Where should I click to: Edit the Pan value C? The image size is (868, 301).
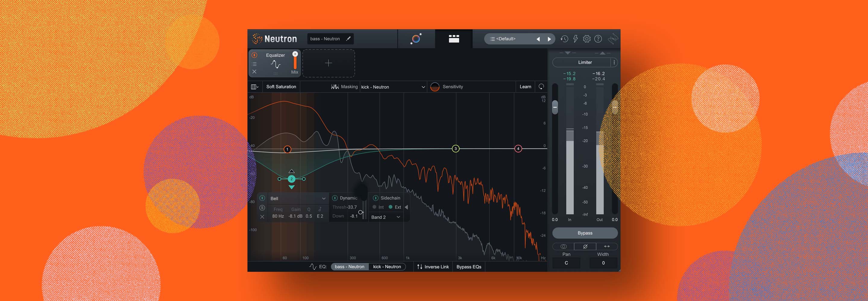pyautogui.click(x=566, y=263)
